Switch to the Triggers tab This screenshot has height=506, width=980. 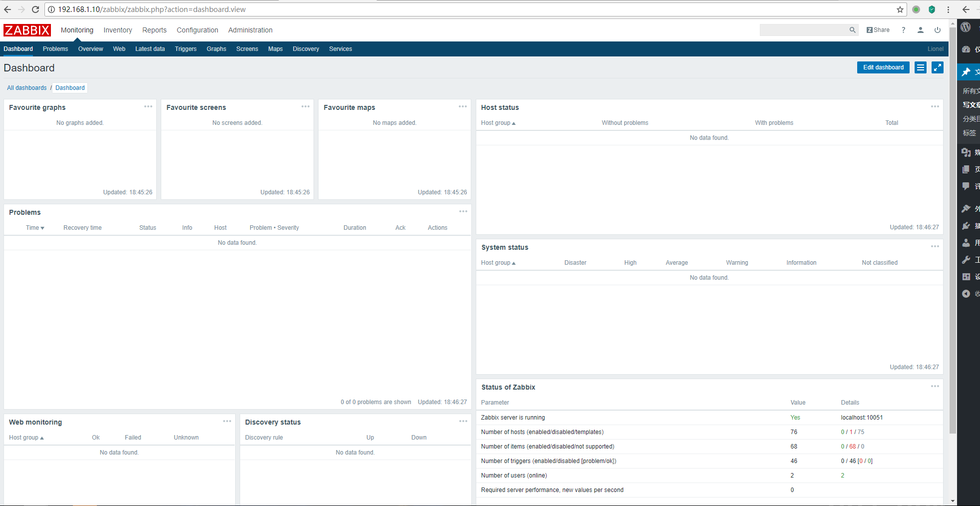click(x=186, y=49)
